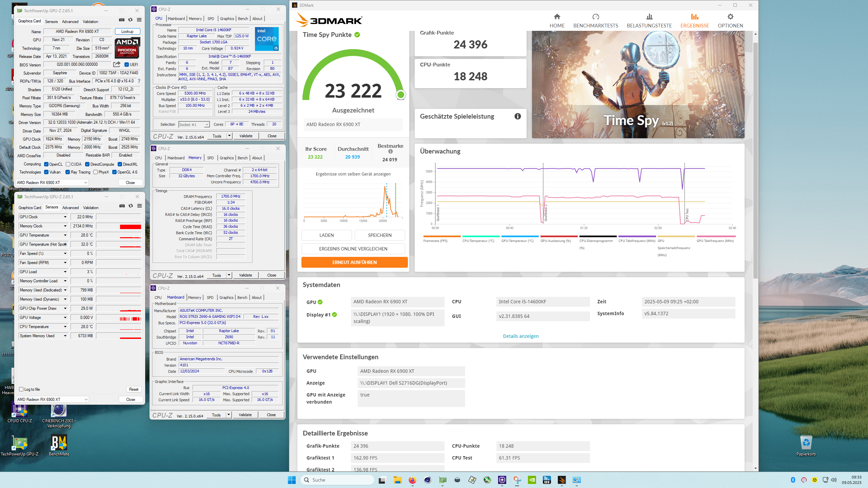Image resolution: width=868 pixels, height=488 pixels.
Task: Click Details anzeigen link
Action: (x=521, y=336)
